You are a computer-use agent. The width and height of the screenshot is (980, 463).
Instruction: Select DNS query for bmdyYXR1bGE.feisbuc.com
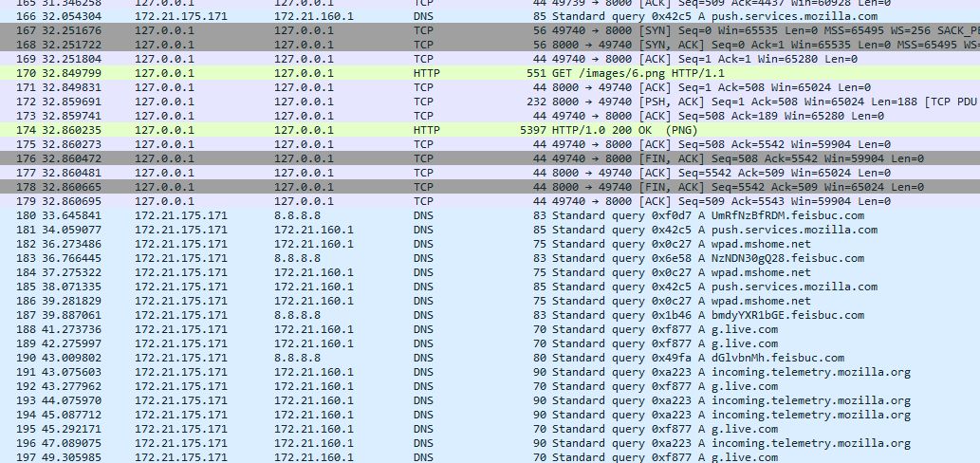tap(490, 316)
